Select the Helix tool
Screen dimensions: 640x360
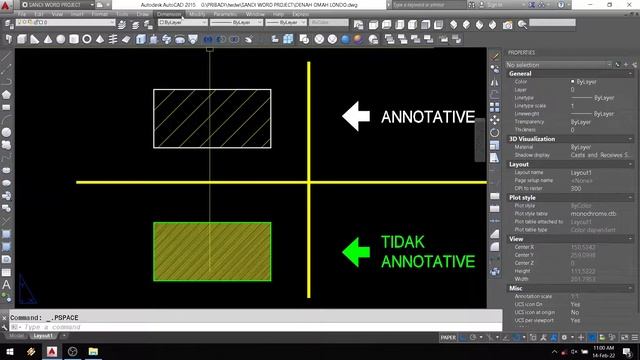[x=113, y=39]
